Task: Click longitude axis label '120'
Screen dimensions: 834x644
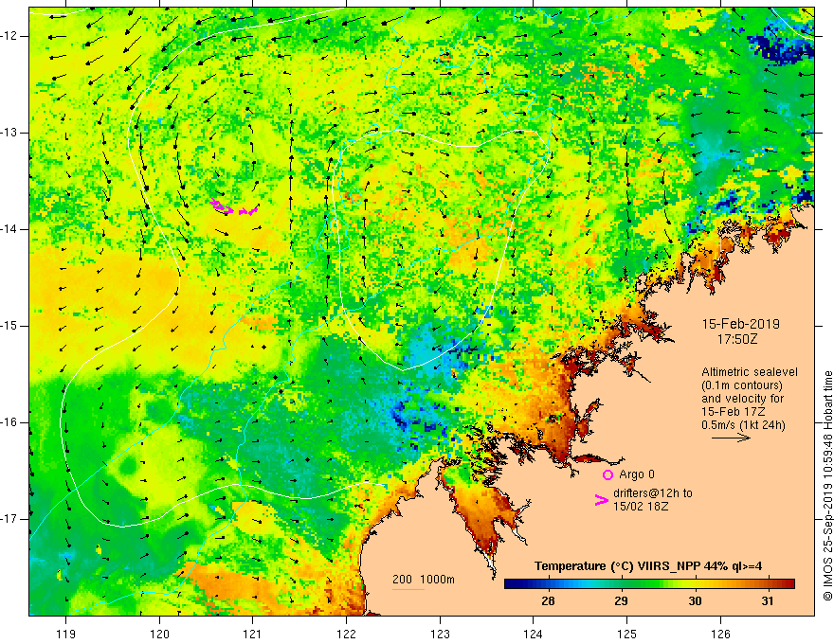Action: click(159, 634)
